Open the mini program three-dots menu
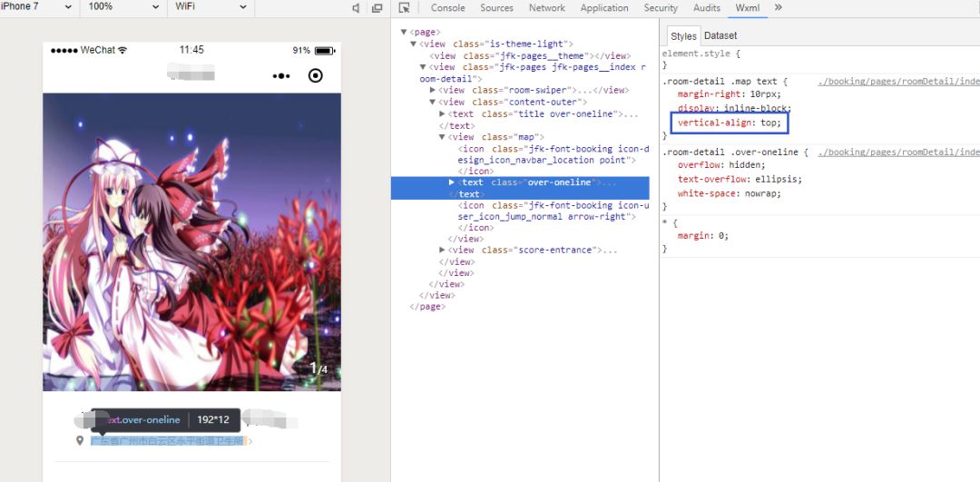 [x=281, y=76]
